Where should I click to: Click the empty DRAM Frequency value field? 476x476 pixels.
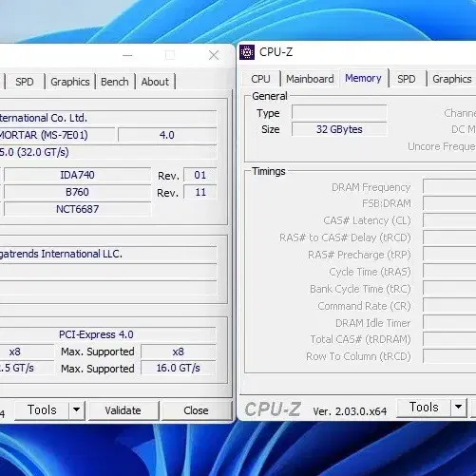(449, 187)
